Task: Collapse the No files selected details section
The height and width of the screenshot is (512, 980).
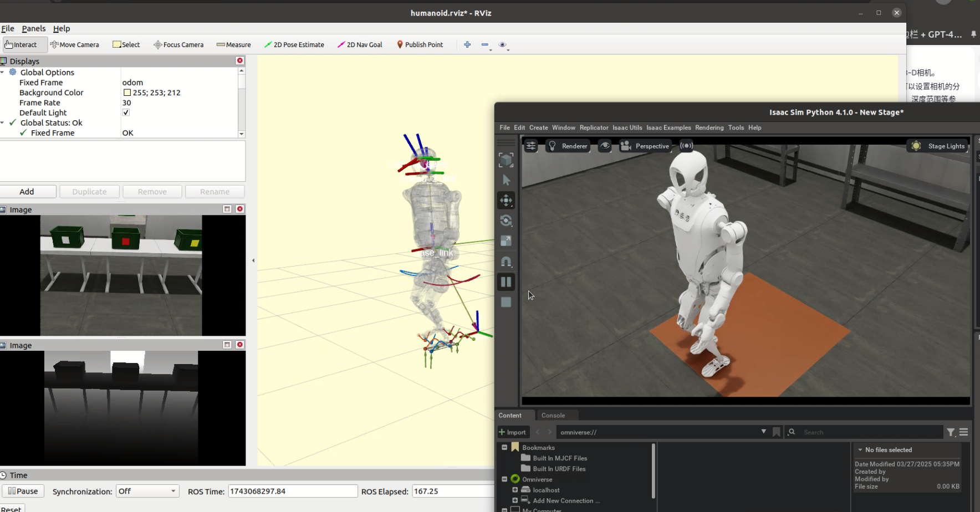Action: [x=860, y=450]
